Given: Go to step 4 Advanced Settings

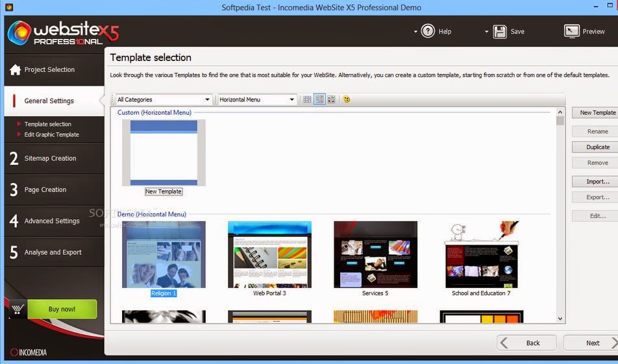Looking at the screenshot, I should pyautogui.click(x=55, y=221).
